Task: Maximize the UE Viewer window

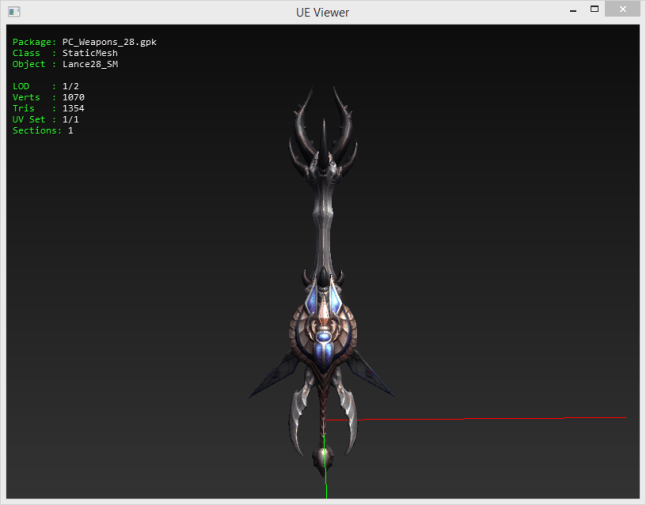Action: tap(594, 9)
